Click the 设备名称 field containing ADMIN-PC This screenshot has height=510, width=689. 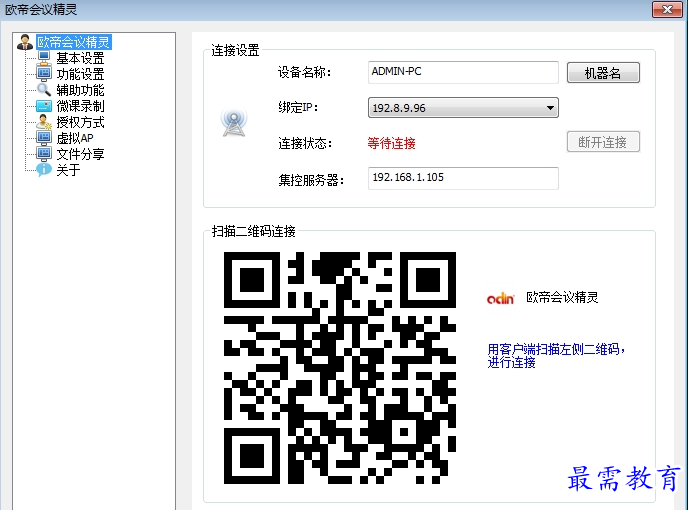[x=463, y=72]
